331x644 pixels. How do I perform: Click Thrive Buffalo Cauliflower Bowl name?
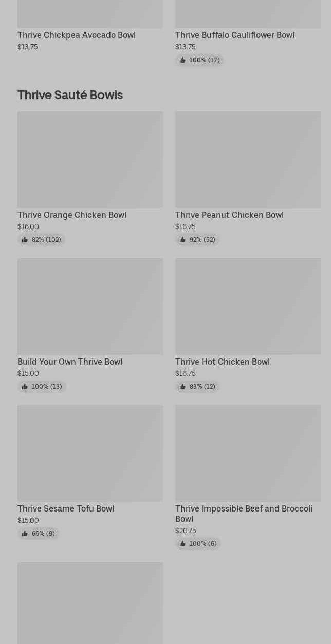(235, 35)
